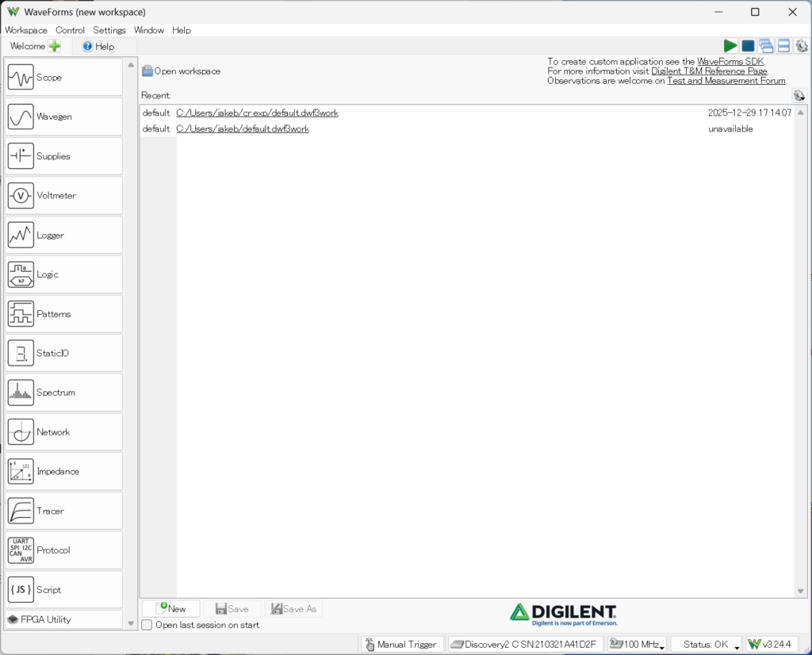Click the Manual Trigger button

(401, 645)
